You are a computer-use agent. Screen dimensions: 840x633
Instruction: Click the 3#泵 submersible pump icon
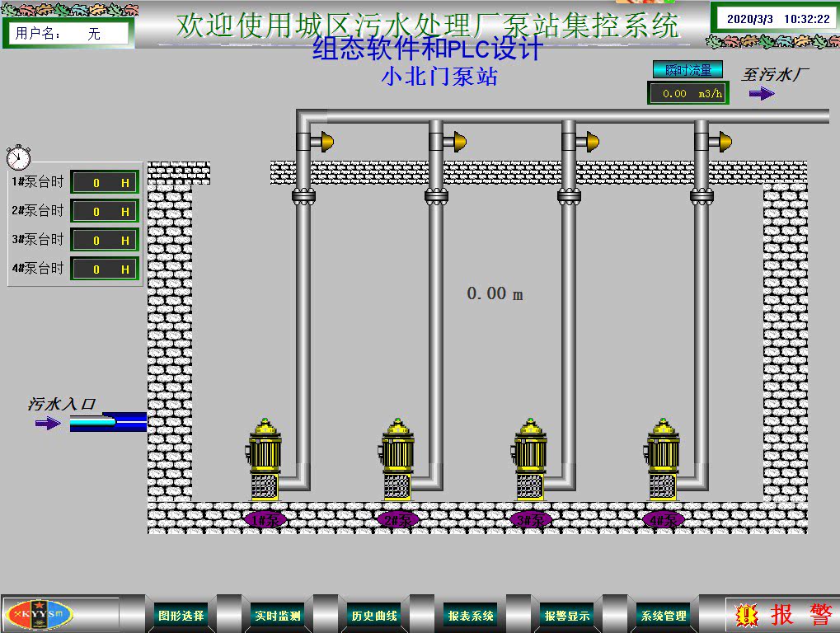point(529,459)
